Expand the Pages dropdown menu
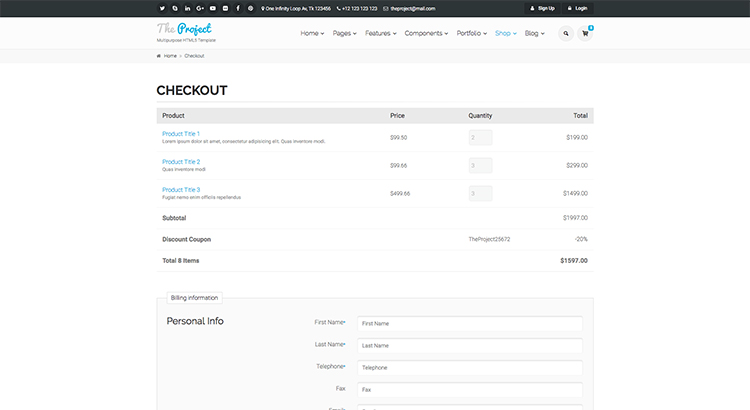Viewport: 750px width, 410px height. (346, 33)
